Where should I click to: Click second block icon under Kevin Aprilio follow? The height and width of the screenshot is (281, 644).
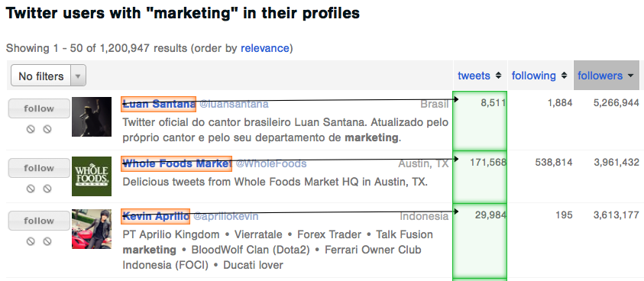pos(47,241)
